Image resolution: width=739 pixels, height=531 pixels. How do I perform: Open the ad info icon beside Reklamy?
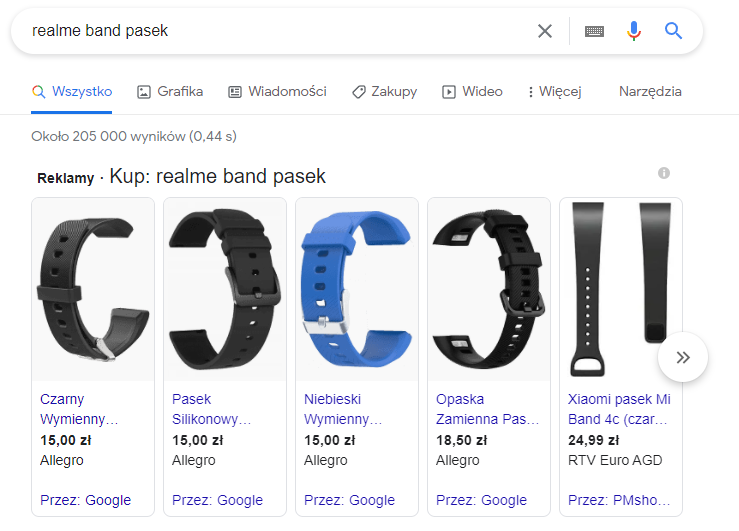coord(664,173)
